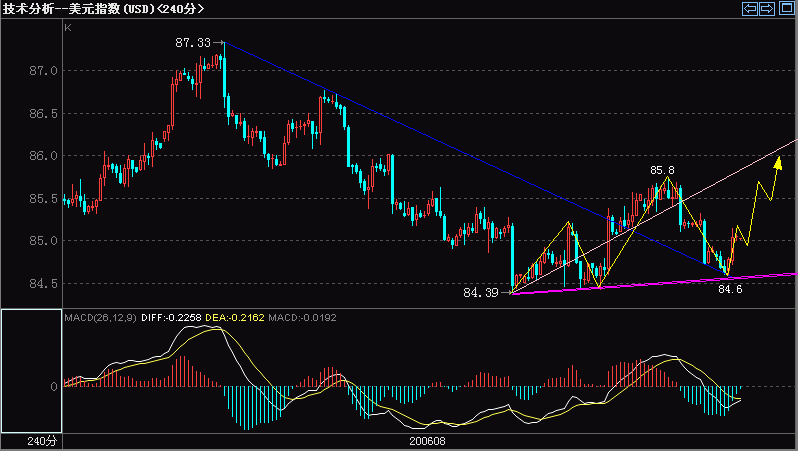Click the DEA:-0.2162 value
The image size is (798, 451).
pyautogui.click(x=235, y=318)
